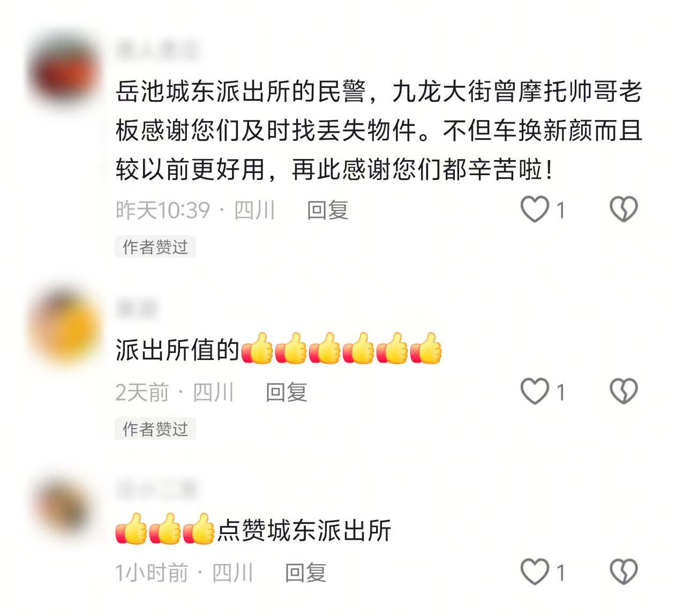Select the 作者赞过 tag under second comment
This screenshot has height=616, width=675.
tap(155, 429)
